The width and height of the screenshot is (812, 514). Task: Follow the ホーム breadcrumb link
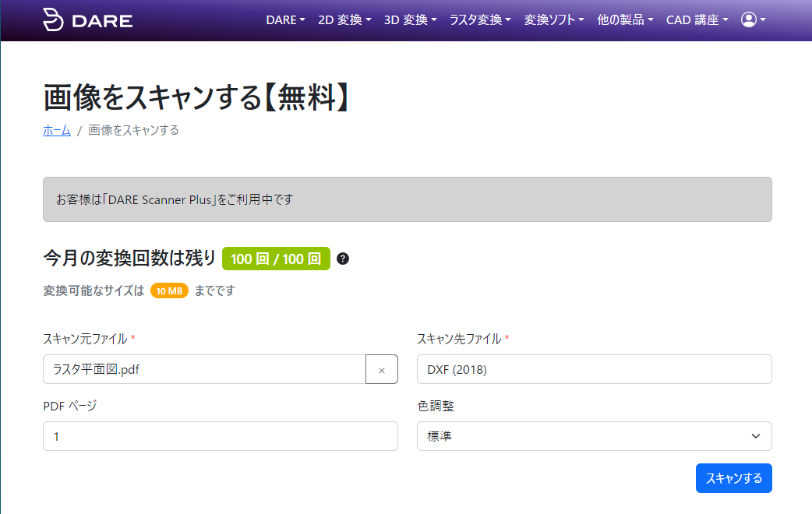(x=56, y=130)
